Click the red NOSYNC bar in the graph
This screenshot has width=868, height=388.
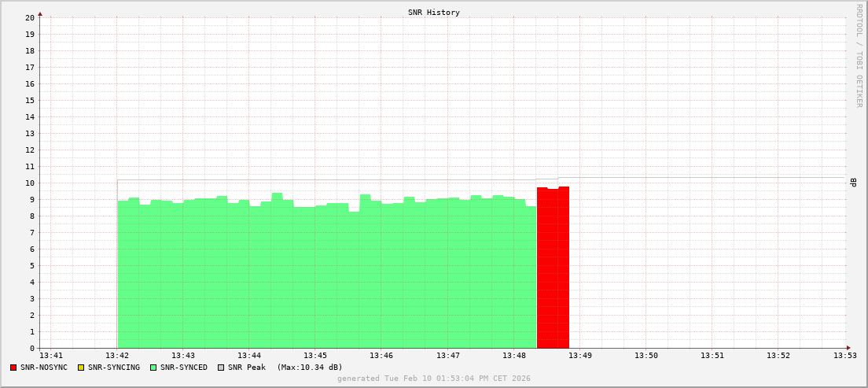pyautogui.click(x=553, y=268)
